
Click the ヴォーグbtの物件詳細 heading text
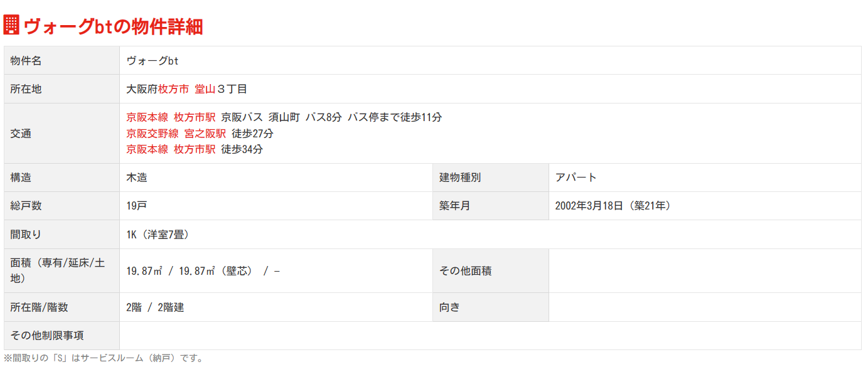[x=113, y=26]
